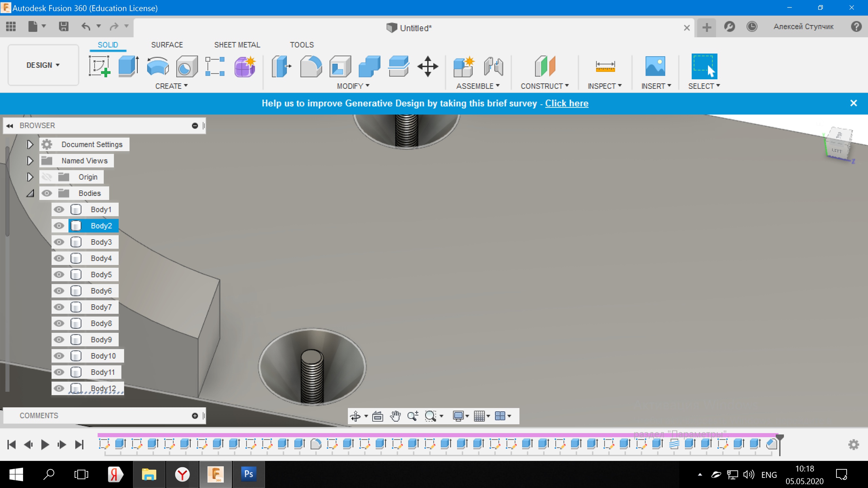
Task: Expand the Document Settings node
Action: [30, 145]
